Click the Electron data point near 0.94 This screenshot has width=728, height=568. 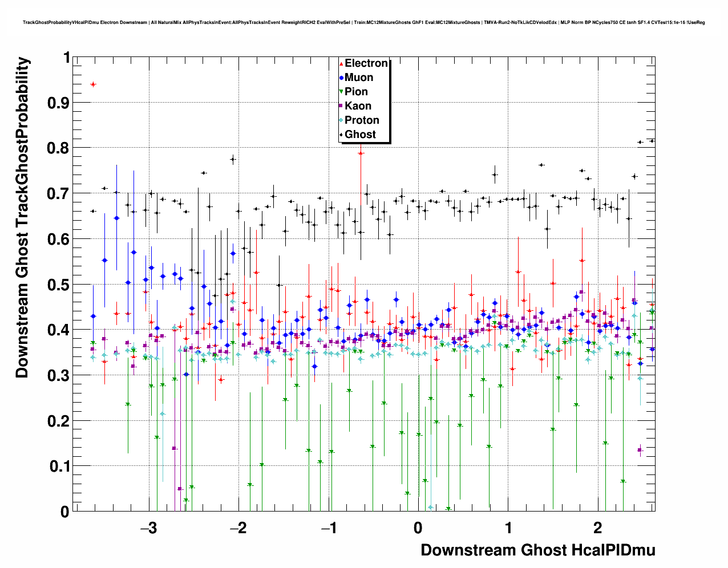click(x=94, y=84)
